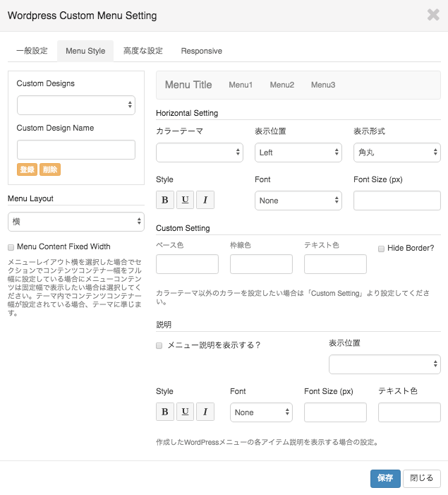Click Menu1 in the preview bar
This screenshot has height=495, width=448.
coord(241,85)
